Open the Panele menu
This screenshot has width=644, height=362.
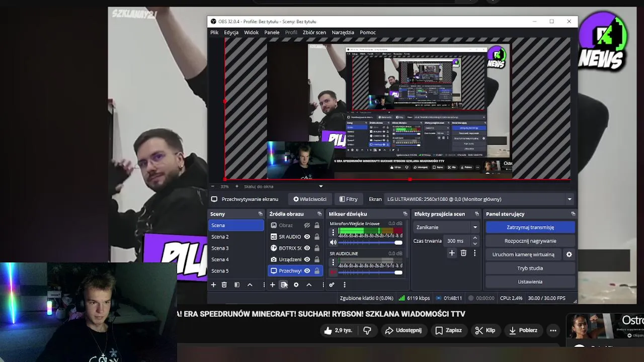coord(272,32)
